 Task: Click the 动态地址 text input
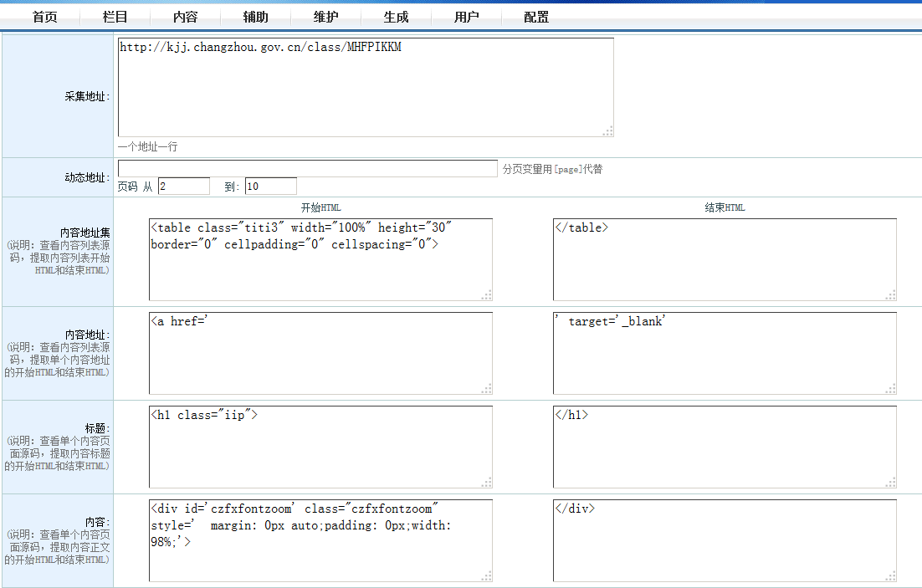(x=307, y=169)
